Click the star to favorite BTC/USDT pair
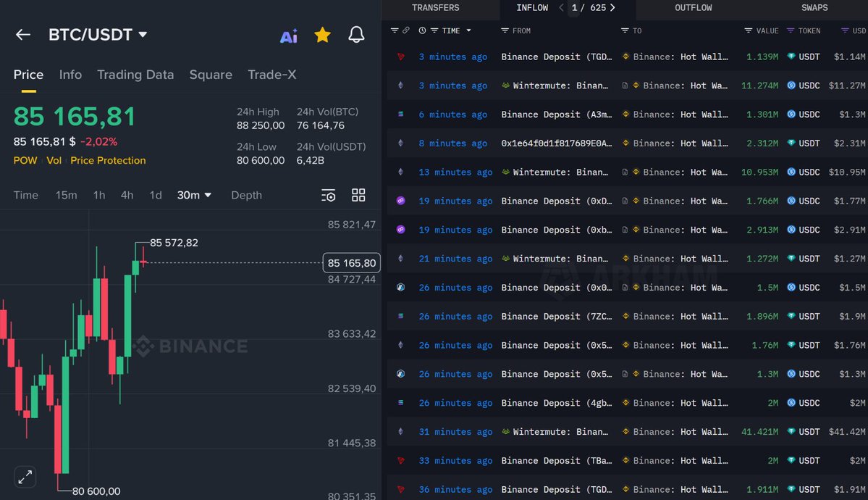The image size is (868, 500). tap(322, 34)
